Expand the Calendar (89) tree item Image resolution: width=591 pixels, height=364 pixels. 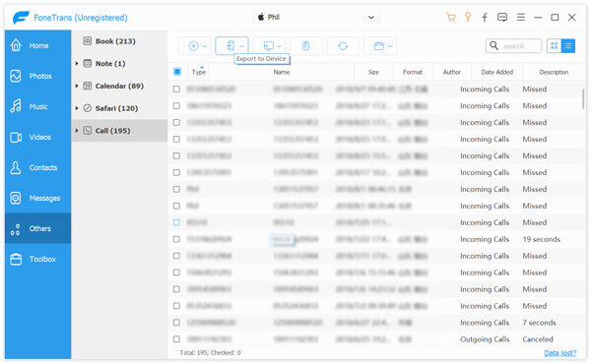[x=77, y=86]
